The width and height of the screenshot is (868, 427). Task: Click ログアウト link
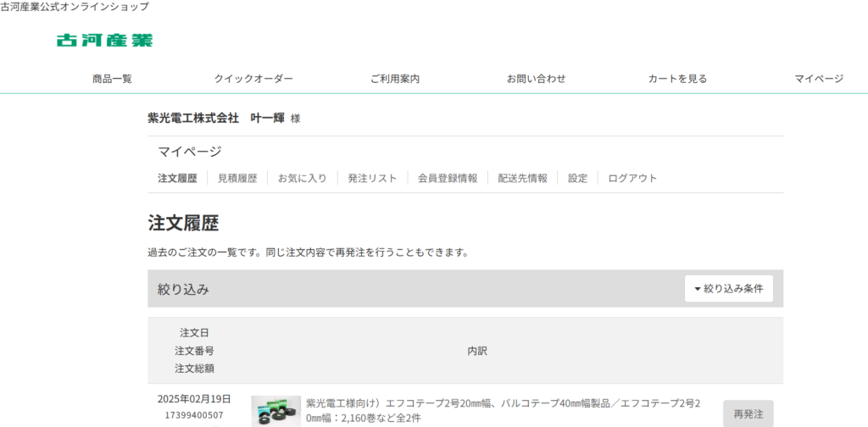632,178
